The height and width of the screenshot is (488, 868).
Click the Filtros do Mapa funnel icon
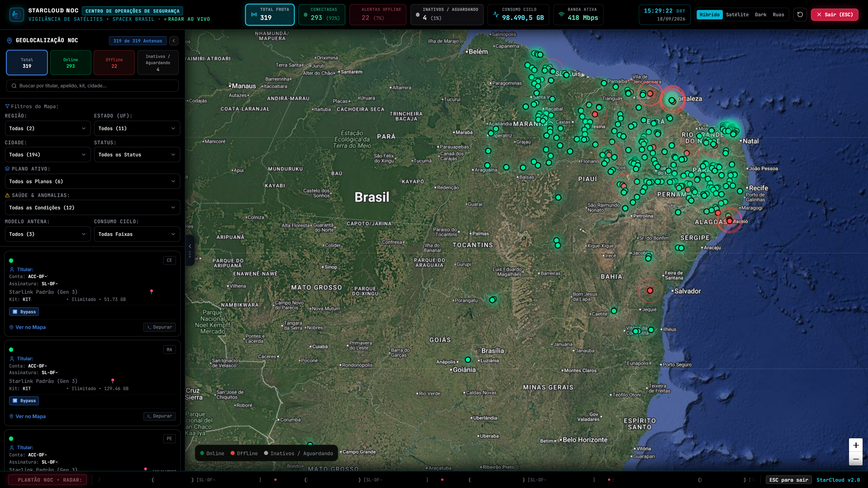point(7,106)
